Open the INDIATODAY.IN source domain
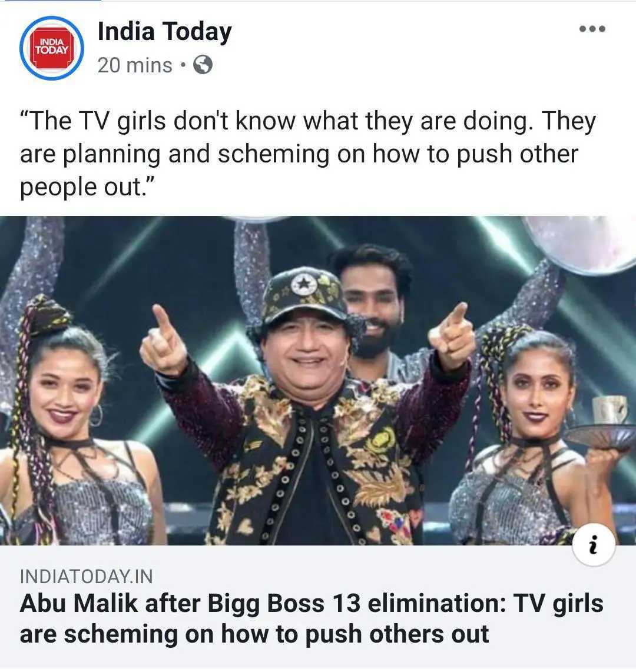Image resolution: width=636 pixels, height=672 pixels. (x=86, y=577)
